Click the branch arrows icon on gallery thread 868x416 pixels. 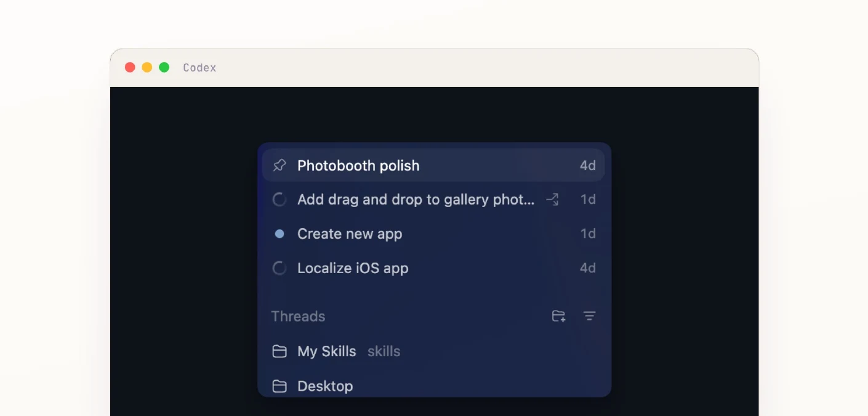coord(552,199)
